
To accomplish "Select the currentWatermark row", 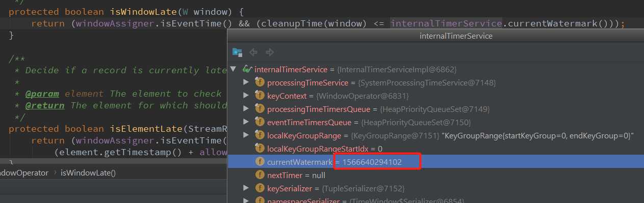I will (435, 162).
